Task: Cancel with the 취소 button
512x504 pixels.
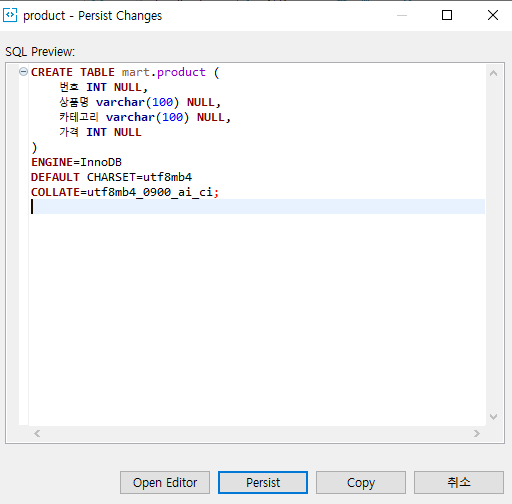Action: click(x=459, y=482)
